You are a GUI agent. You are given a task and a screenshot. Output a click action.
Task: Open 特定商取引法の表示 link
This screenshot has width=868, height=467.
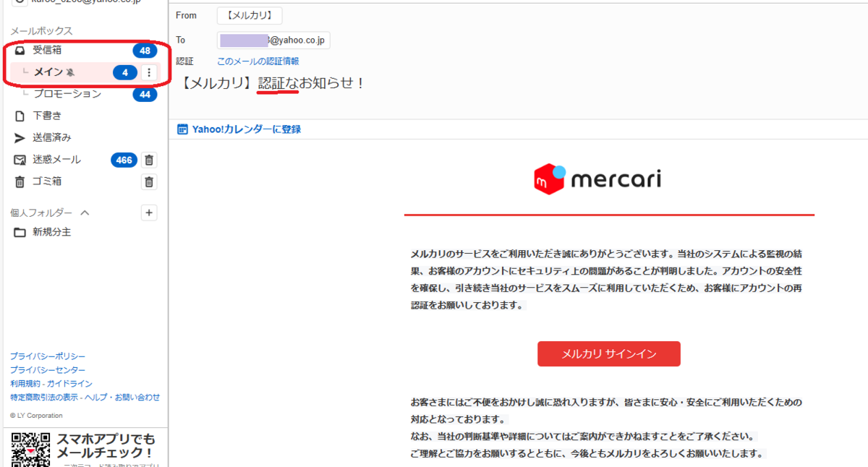pos(44,398)
